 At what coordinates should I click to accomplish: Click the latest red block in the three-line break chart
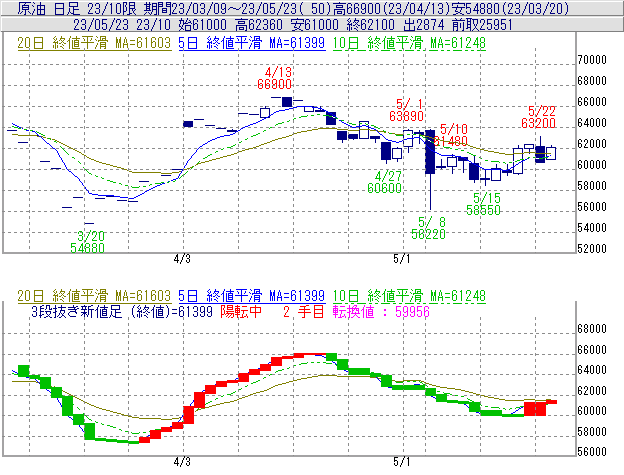click(x=551, y=402)
